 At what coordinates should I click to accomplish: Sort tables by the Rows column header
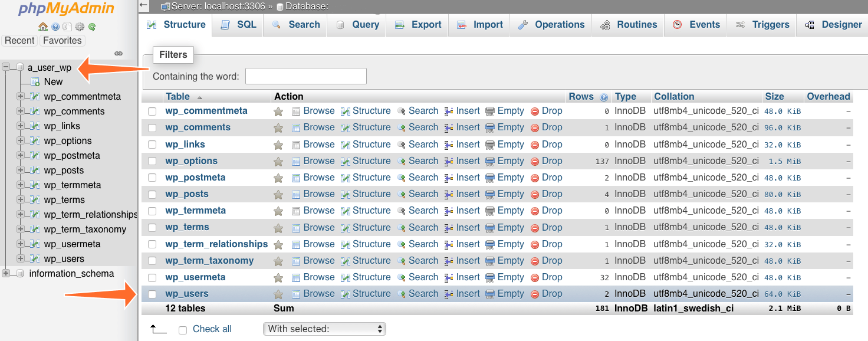(581, 96)
